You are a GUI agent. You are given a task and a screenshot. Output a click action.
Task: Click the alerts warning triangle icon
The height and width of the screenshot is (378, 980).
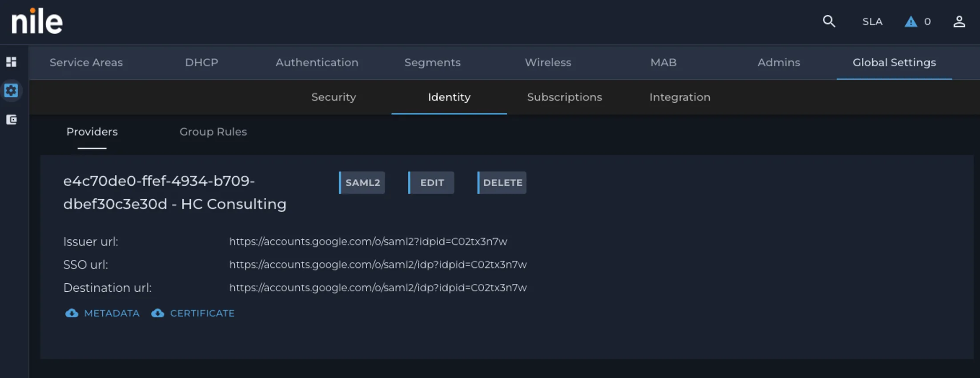click(911, 22)
